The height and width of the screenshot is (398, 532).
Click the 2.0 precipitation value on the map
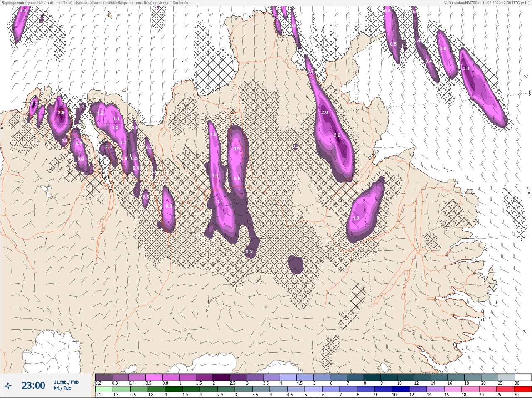[x=325, y=113]
